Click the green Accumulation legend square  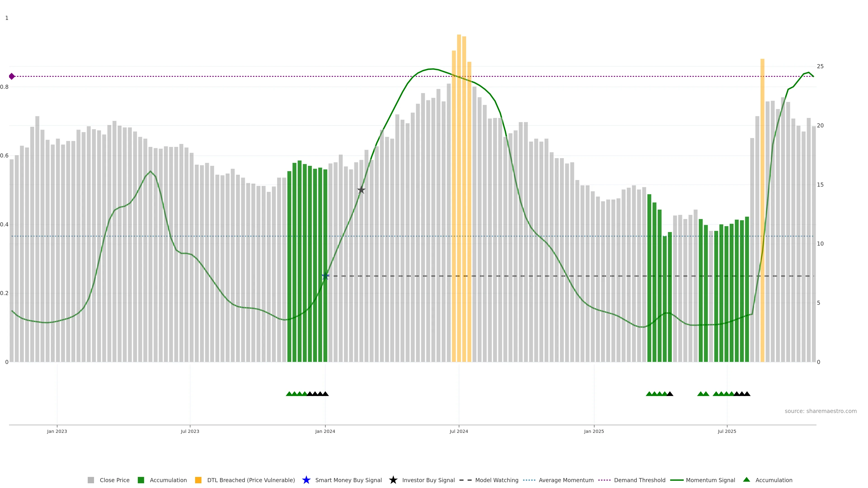[141, 480]
